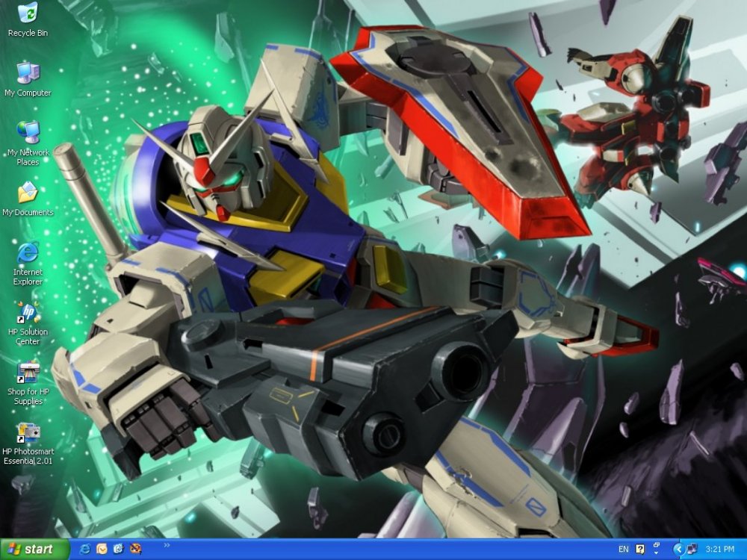747x560 pixels.
Task: Show hidden notification area icons
Action: tap(678, 550)
